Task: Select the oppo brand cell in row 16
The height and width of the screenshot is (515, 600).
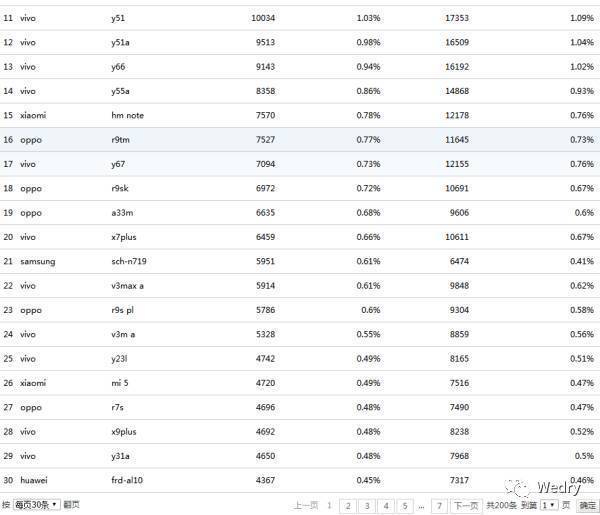Action: [31, 140]
